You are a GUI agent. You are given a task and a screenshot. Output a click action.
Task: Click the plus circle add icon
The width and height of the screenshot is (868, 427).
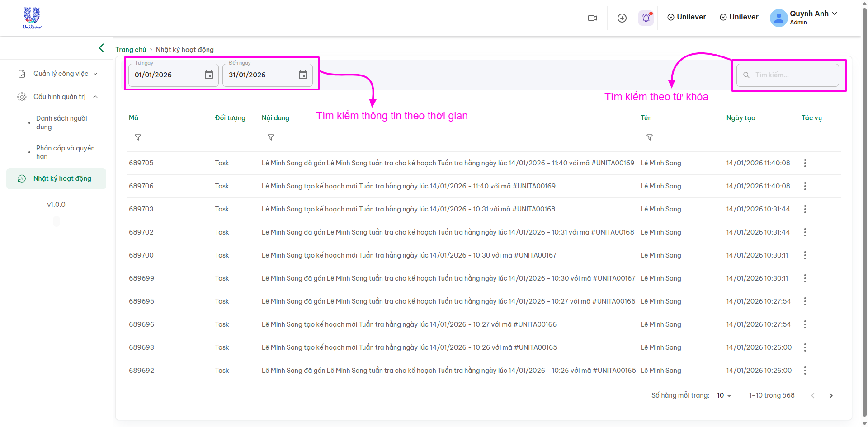(622, 18)
